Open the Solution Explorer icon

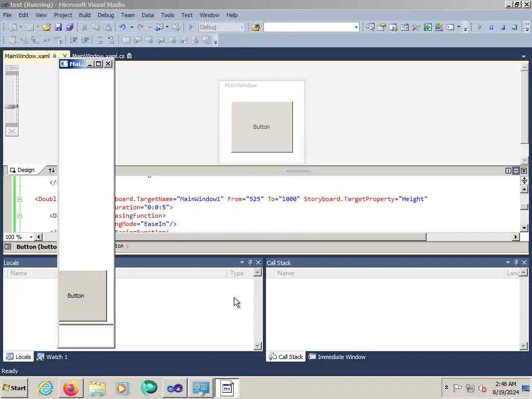370,27
